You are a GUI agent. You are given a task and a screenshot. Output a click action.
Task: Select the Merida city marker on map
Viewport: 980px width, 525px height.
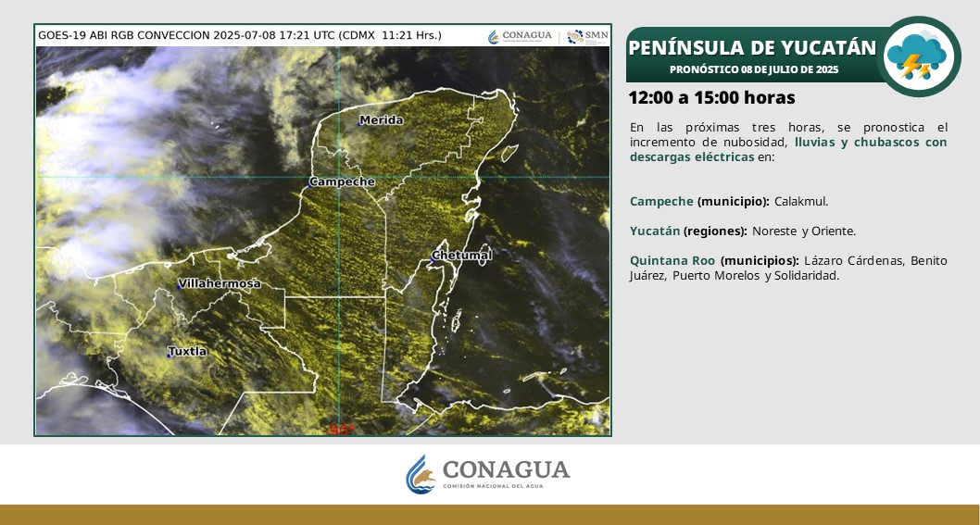pyautogui.click(x=360, y=120)
